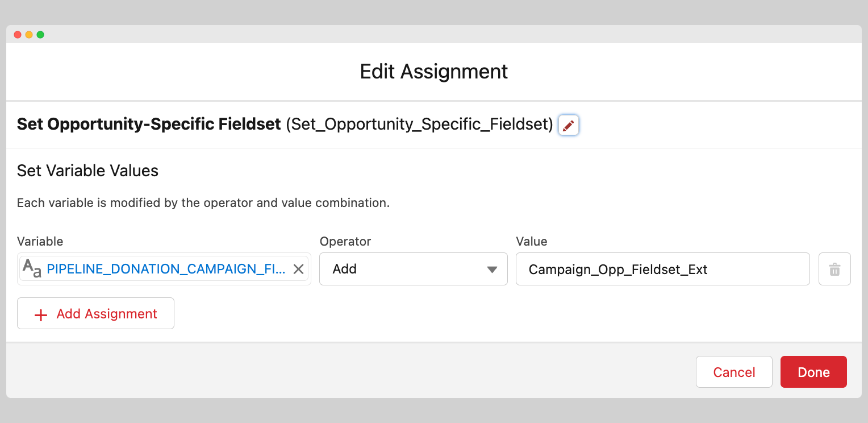Cancel the assignment edit
Viewport: 868px width, 423px height.
tap(733, 372)
